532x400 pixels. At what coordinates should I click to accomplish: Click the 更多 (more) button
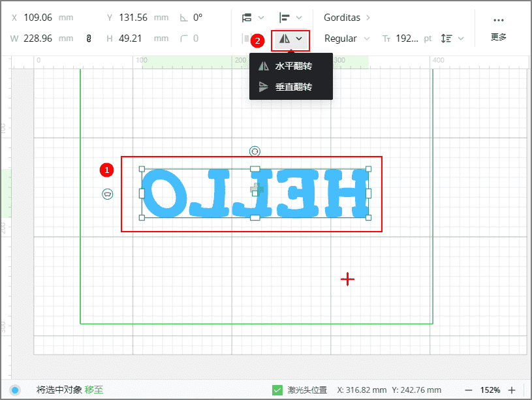[499, 29]
